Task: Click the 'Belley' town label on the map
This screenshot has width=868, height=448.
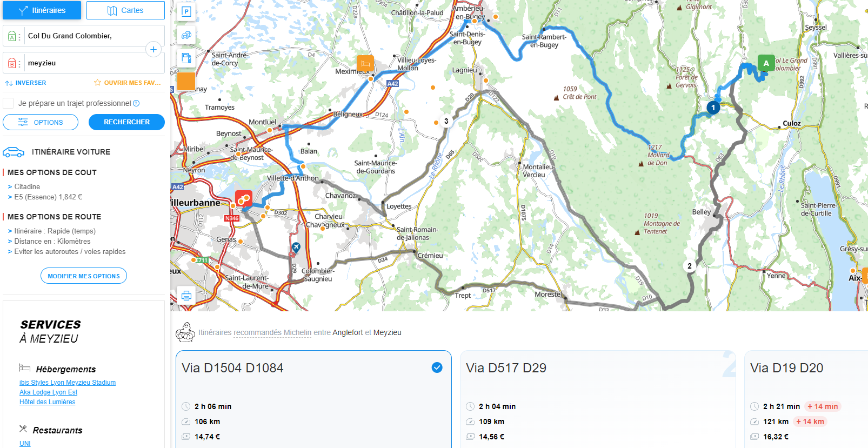Action: pos(702,212)
